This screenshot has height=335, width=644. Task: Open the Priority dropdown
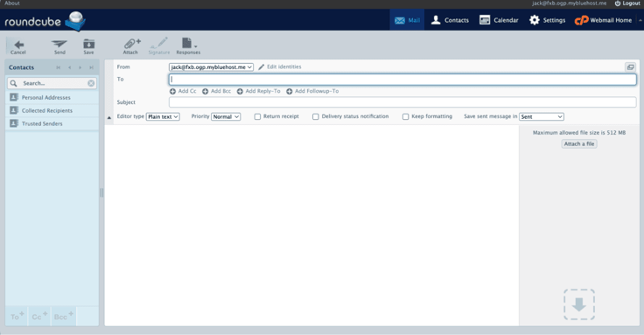226,116
